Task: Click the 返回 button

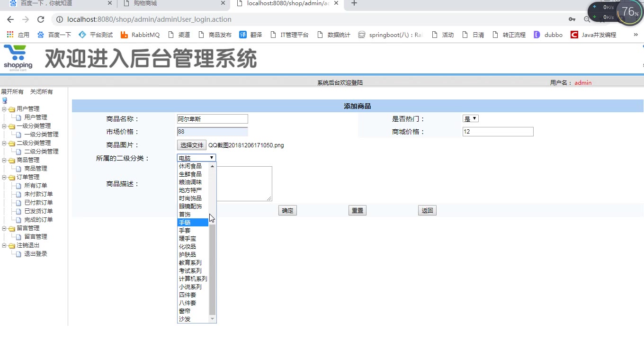Action: pyautogui.click(x=427, y=211)
